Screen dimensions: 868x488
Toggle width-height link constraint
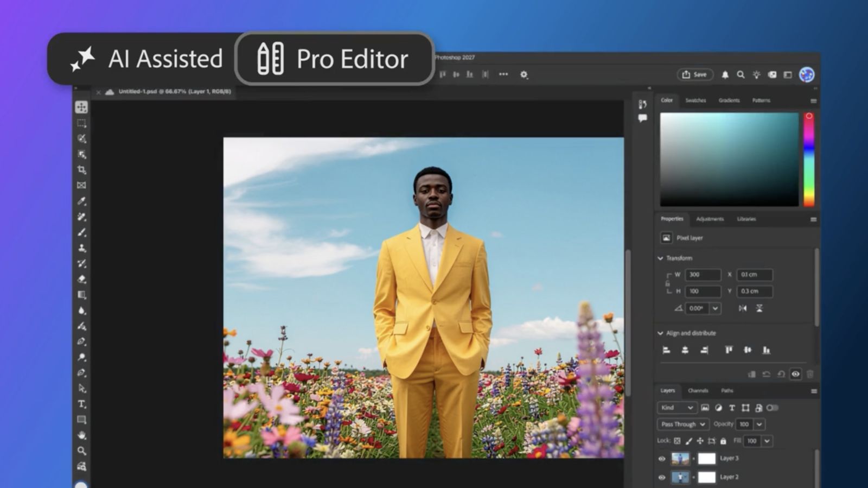(667, 283)
